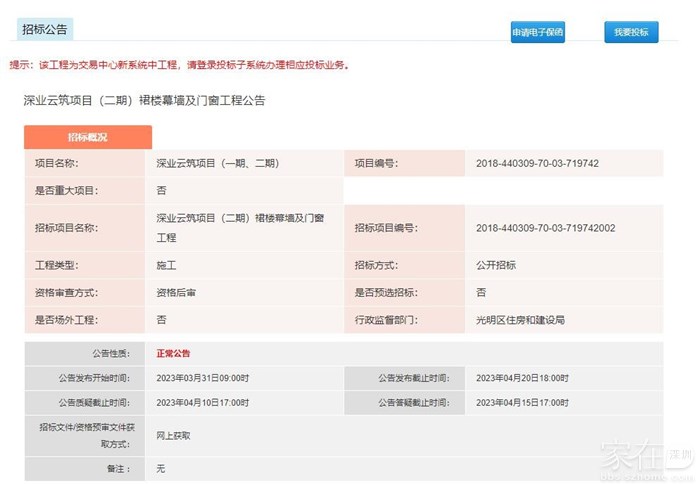Screen dimensions: 700x485
Task: Click the 我要投标 button
Action: coord(631,32)
